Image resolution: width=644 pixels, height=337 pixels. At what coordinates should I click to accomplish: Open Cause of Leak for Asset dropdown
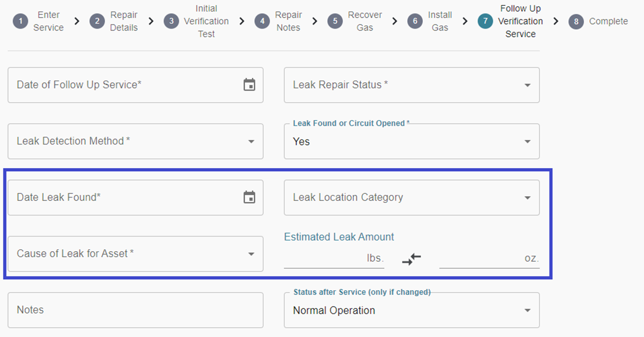click(x=135, y=254)
